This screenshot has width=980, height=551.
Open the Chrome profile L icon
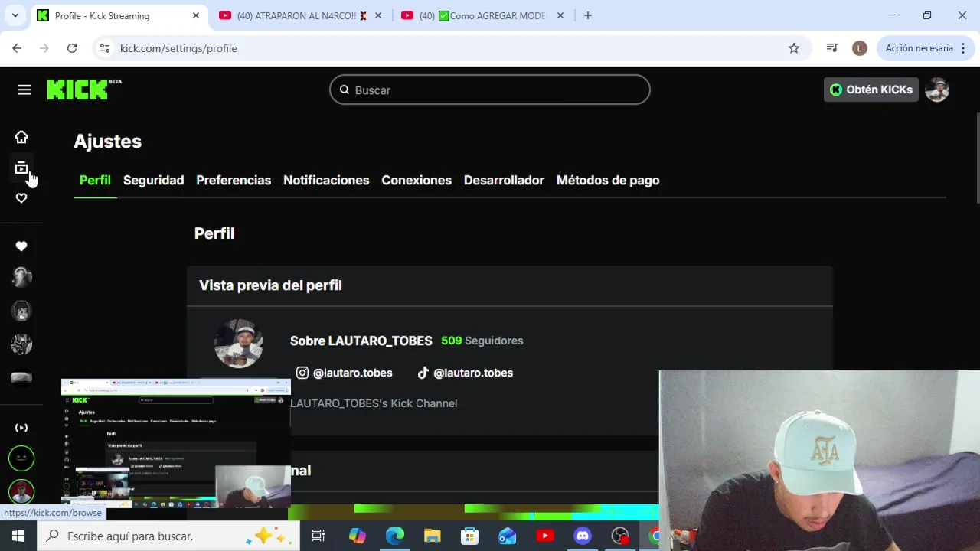(x=860, y=48)
